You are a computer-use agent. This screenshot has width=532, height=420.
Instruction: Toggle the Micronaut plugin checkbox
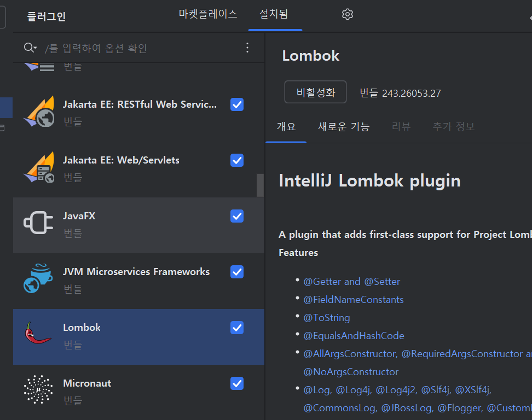pos(237,383)
